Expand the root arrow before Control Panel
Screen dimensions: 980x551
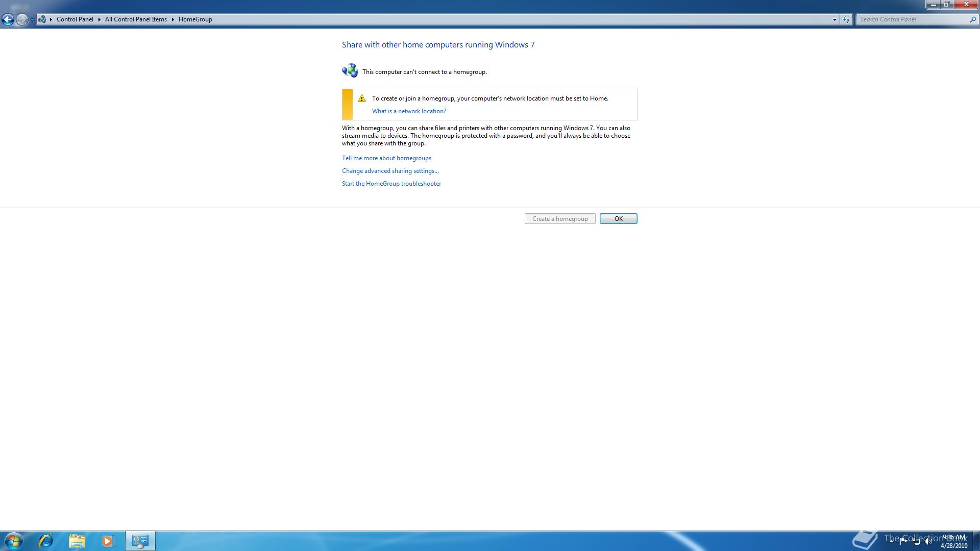click(x=51, y=19)
